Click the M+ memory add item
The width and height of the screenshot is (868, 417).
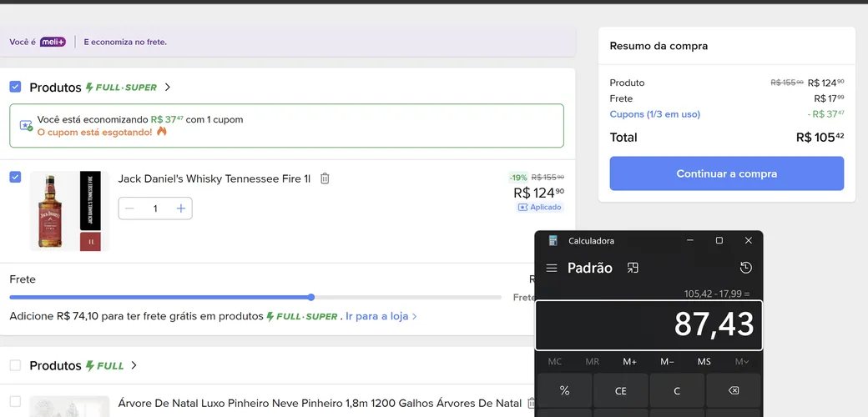coord(629,362)
